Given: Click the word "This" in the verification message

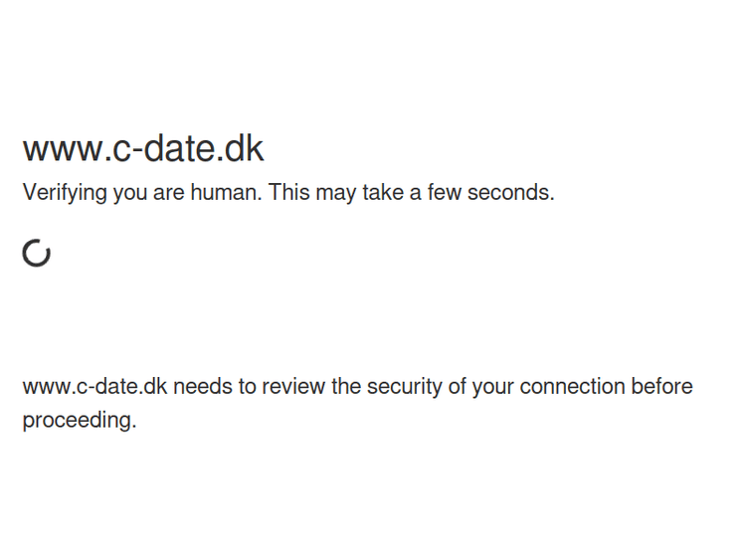Looking at the screenshot, I should (x=289, y=193).
